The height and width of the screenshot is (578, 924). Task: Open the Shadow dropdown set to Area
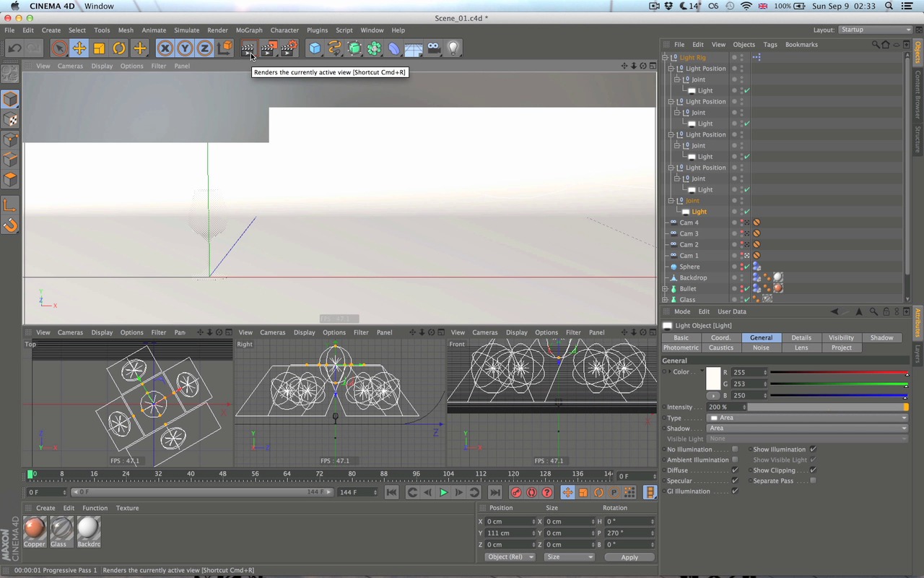[807, 428]
